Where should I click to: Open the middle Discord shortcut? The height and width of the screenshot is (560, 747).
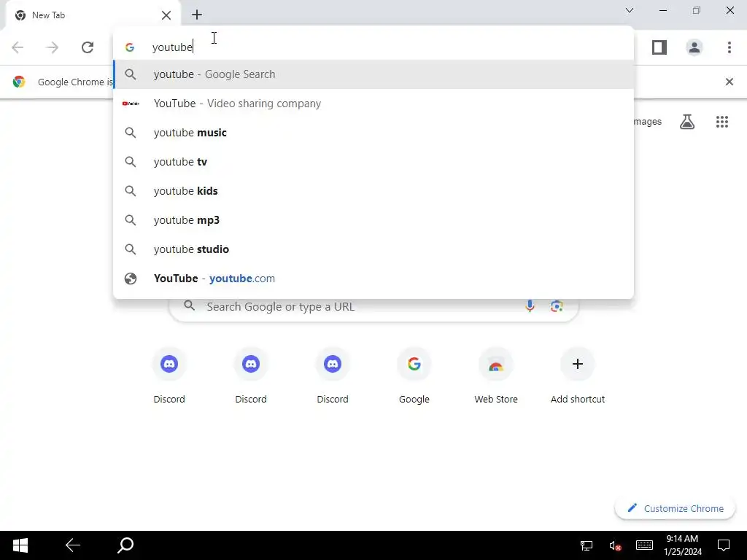[251, 376]
